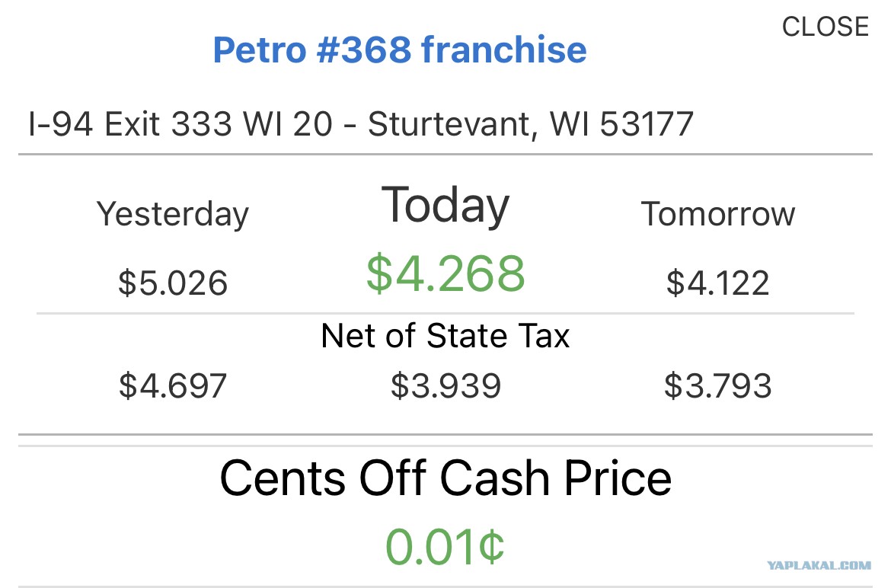Tap tomorrow's price of $4.122
891x588 pixels.
click(717, 283)
